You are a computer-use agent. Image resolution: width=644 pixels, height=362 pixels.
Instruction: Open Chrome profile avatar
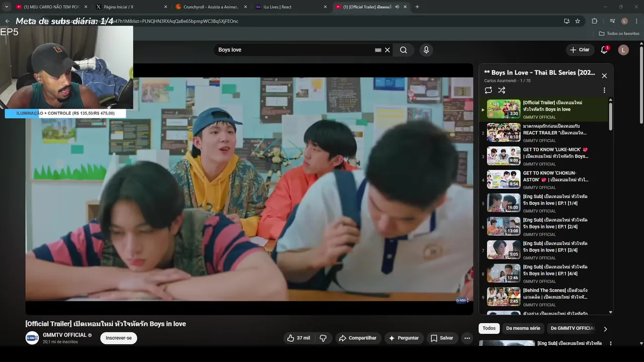click(624, 21)
